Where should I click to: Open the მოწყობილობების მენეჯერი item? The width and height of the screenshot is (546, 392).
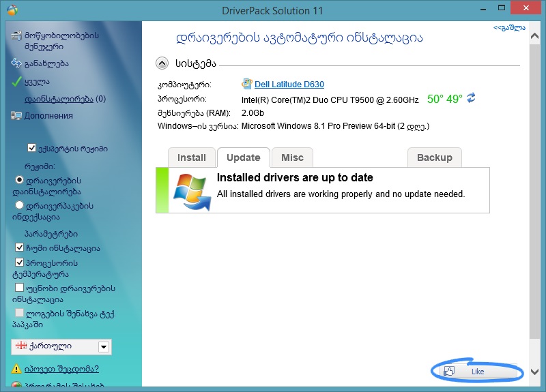coord(61,41)
